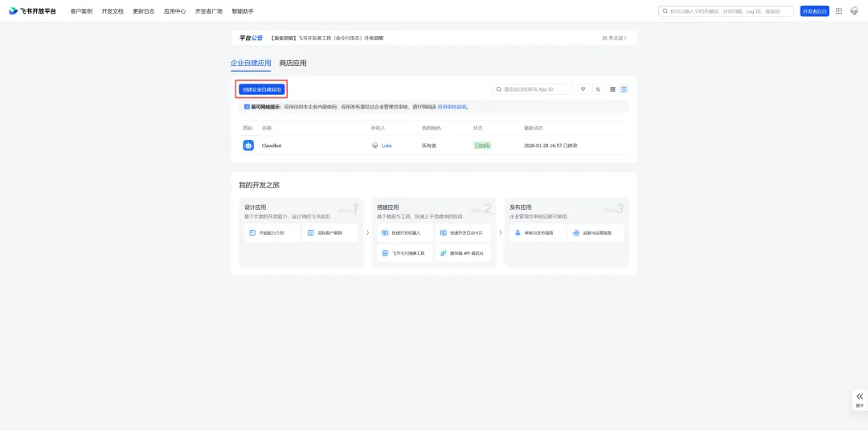Open the 服务端 API 调试台 card
The width and height of the screenshot is (868, 431).
[x=463, y=253]
